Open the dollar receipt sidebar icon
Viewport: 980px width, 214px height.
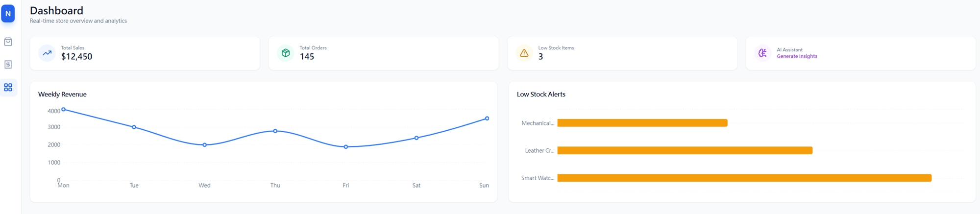click(8, 65)
